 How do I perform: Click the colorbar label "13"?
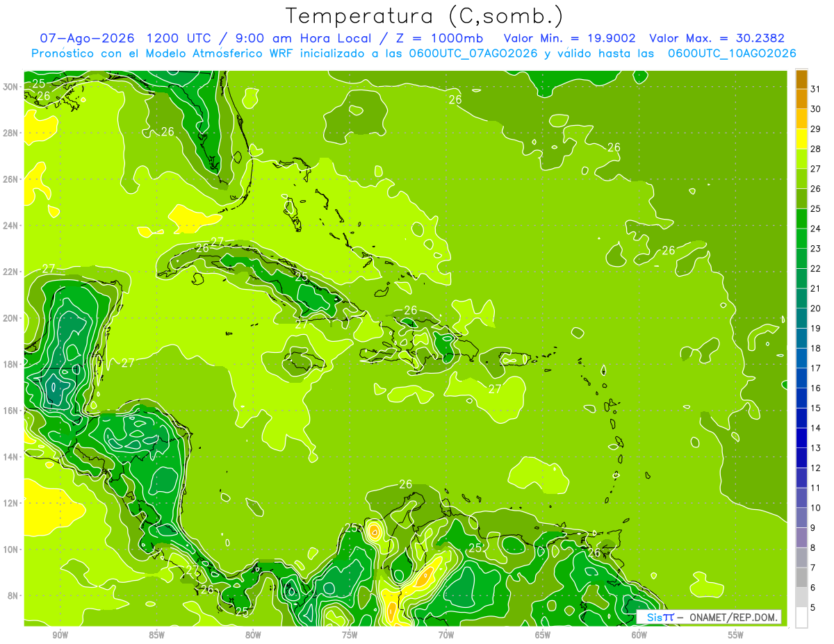pyautogui.click(x=816, y=447)
